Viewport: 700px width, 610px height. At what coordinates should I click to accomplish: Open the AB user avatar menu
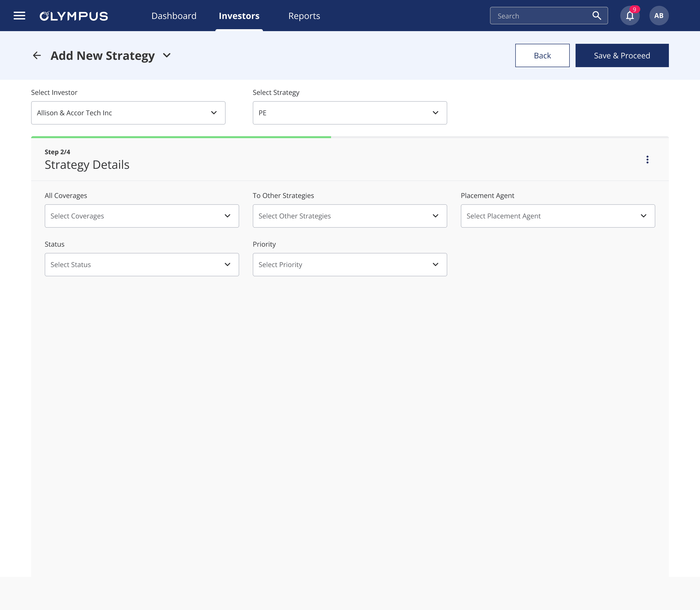coord(658,16)
